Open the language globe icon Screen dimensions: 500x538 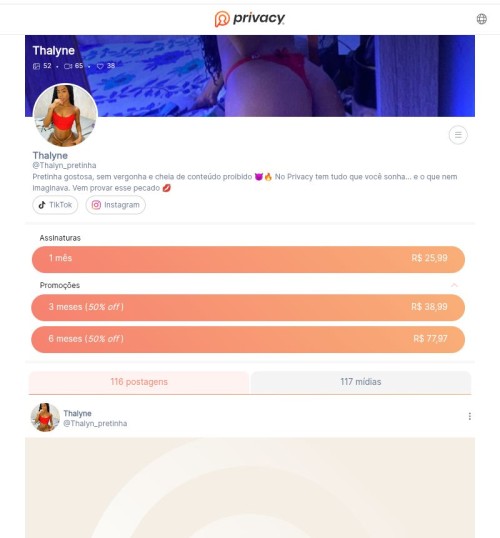481,19
